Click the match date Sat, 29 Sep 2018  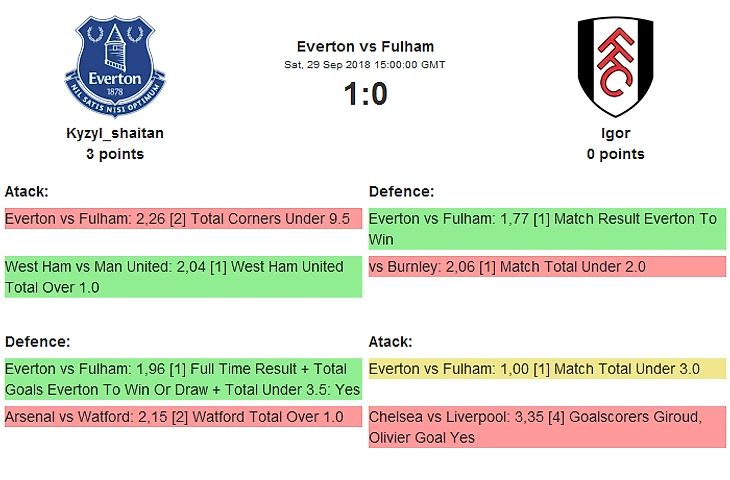pos(365,65)
